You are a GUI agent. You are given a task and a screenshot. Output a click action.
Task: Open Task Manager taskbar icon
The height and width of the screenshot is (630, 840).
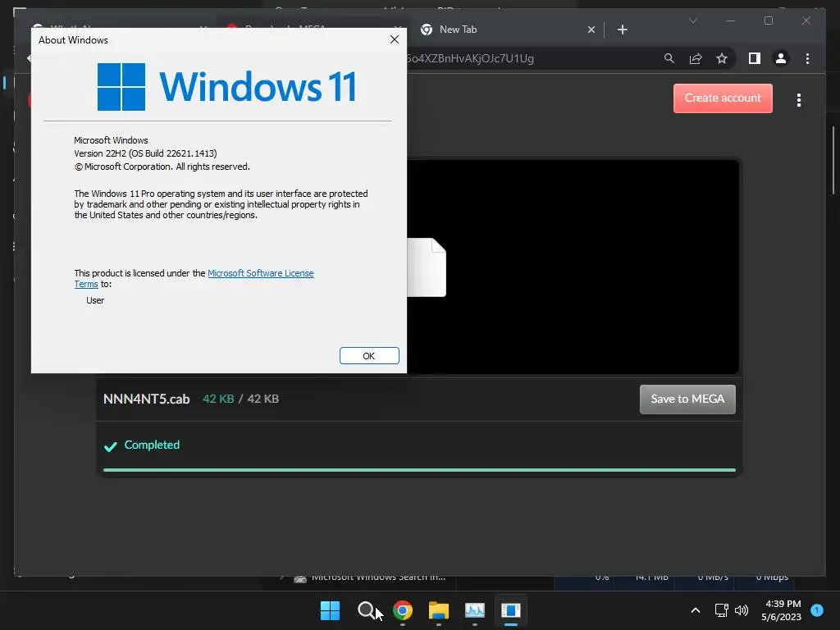[475, 610]
